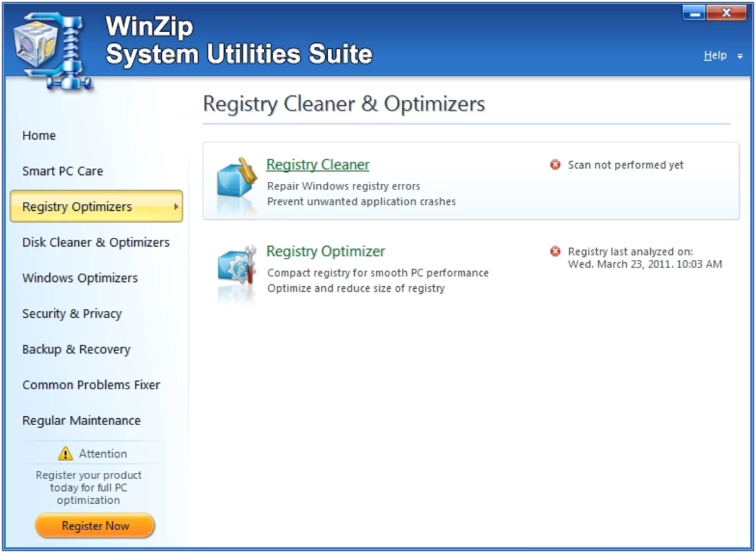Open Common Problems Fixer
The image size is (756, 553).
point(91,385)
